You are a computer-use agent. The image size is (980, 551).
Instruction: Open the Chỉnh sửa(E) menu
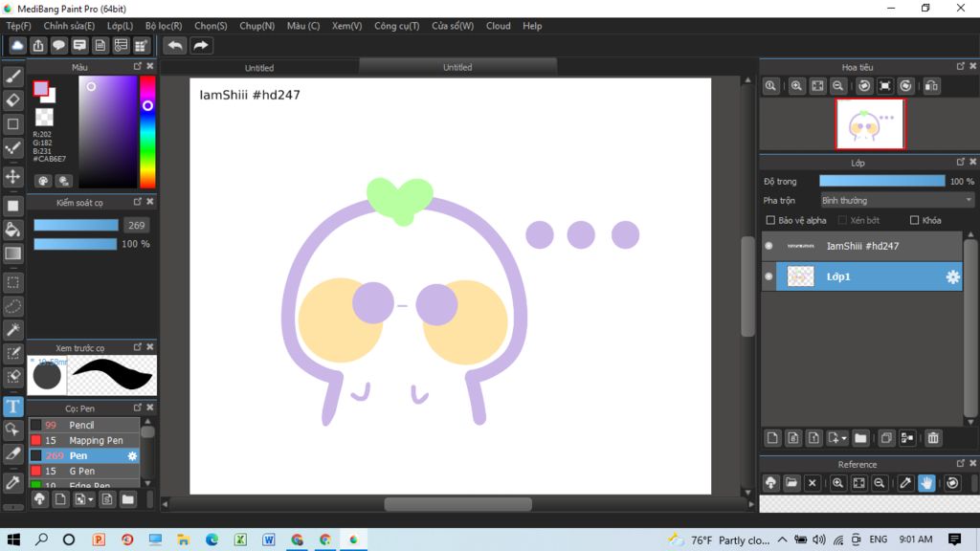pos(69,26)
